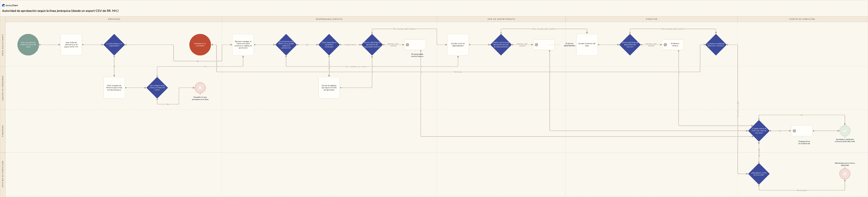
Task: Click the 'Sí:—saltar-un-nivel' connector label
Action: pyautogui.click(x=356, y=66)
